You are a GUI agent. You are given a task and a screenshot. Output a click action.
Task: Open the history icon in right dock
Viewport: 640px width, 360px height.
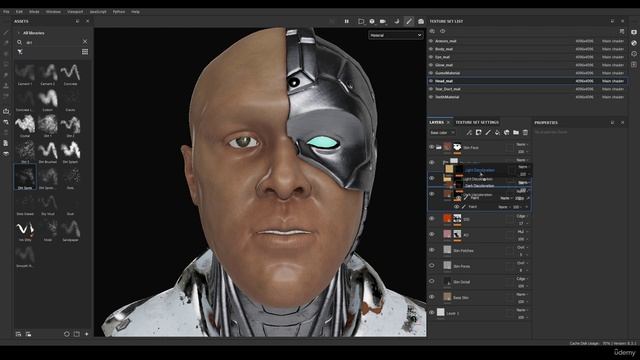pyautogui.click(x=634, y=54)
